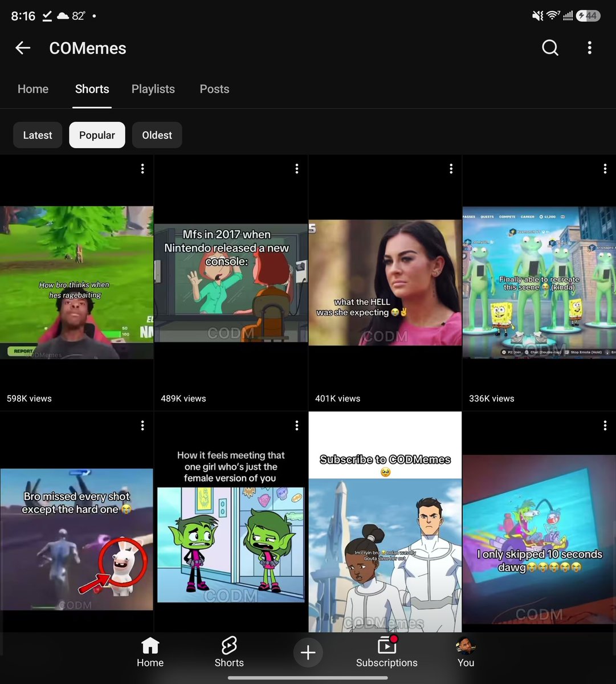Tap the '489K views' label
The image size is (616, 684).
pyautogui.click(x=183, y=398)
